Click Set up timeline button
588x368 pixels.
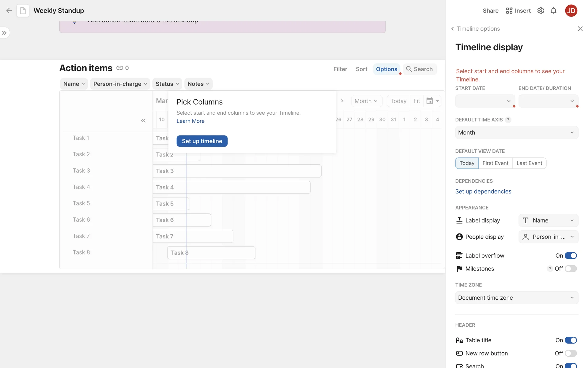tap(202, 141)
